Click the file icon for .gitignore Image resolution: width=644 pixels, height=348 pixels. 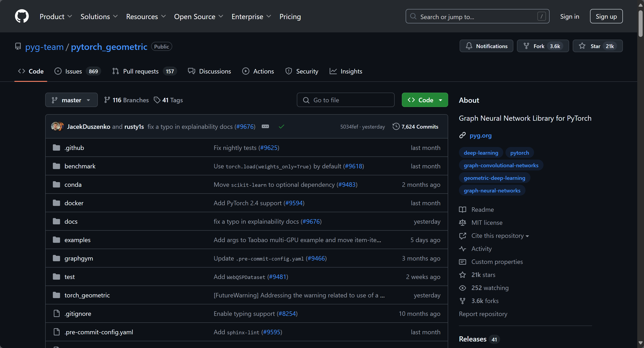coord(57,314)
